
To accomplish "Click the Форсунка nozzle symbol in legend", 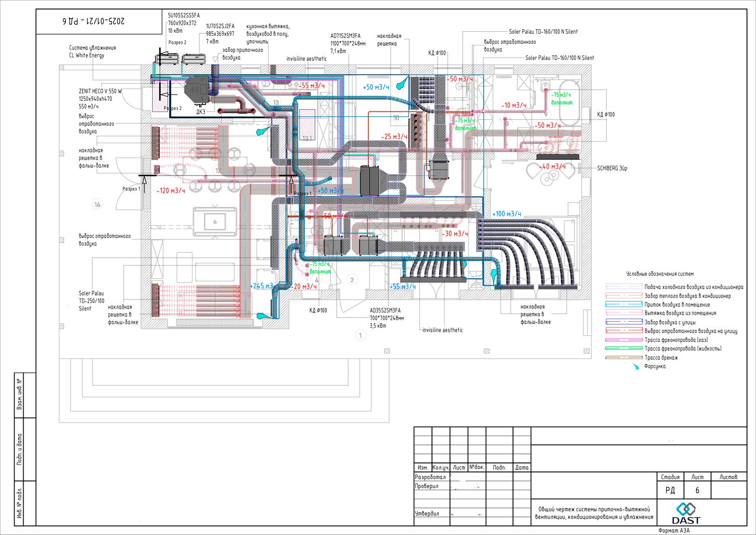I will tap(636, 367).
